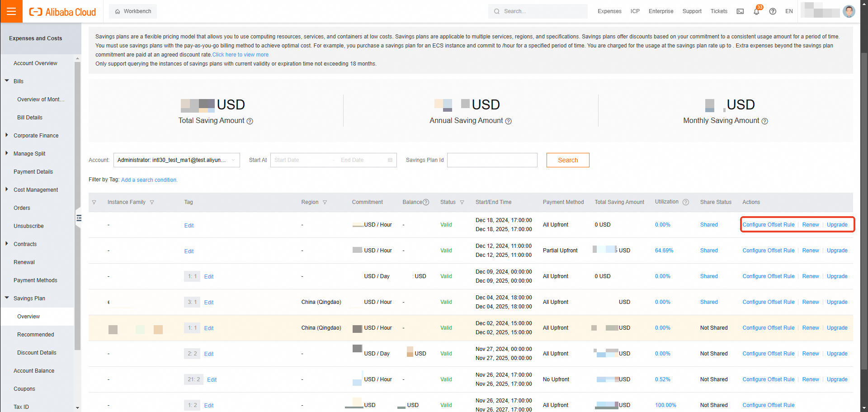Show Annual Saving Amount help tooltip

coord(508,121)
